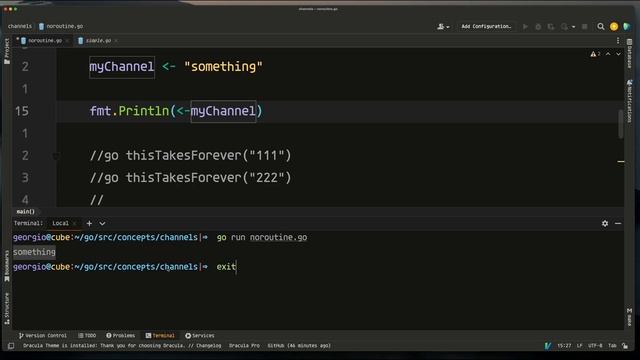640x360 pixels.
Task: Click the teal toolbox icon at top right
Action: (627, 27)
